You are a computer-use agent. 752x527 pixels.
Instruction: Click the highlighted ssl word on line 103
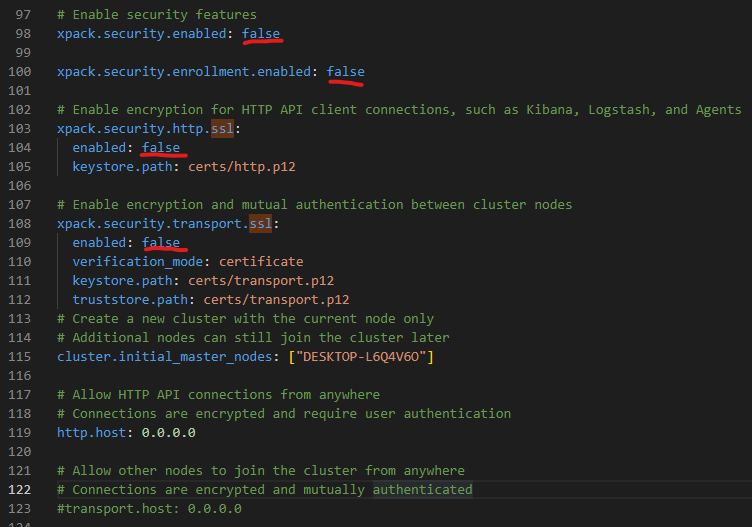[x=223, y=128]
